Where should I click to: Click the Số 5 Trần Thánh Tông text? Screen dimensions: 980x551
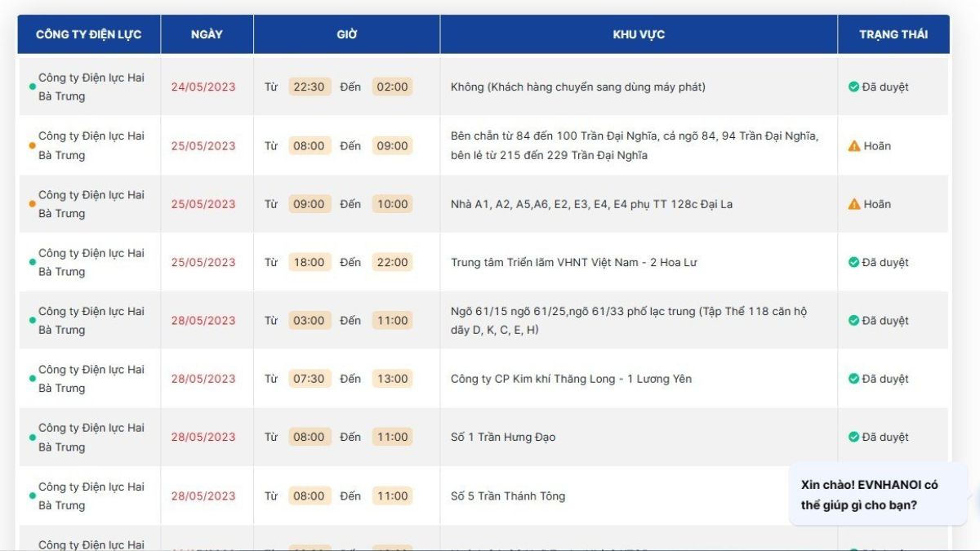tap(508, 495)
